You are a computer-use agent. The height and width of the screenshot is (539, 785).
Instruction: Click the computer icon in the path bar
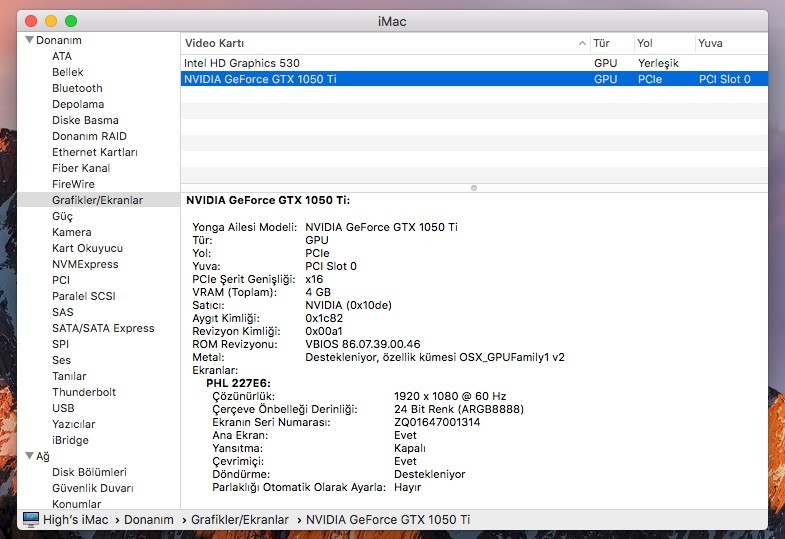pyautogui.click(x=30, y=520)
